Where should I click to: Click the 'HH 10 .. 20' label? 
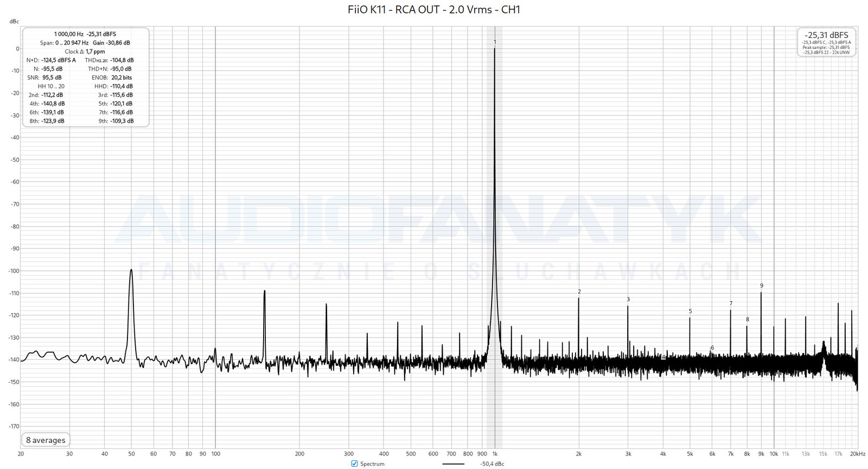click(x=51, y=86)
